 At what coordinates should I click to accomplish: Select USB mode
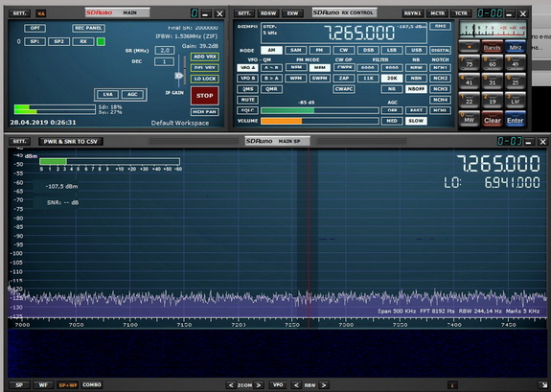416,50
